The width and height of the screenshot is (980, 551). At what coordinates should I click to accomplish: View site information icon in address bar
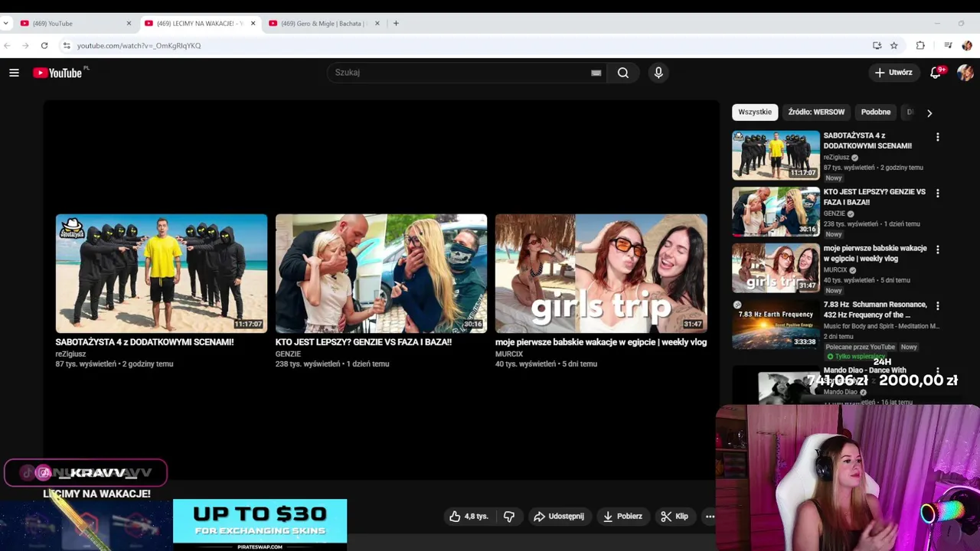click(x=67, y=45)
